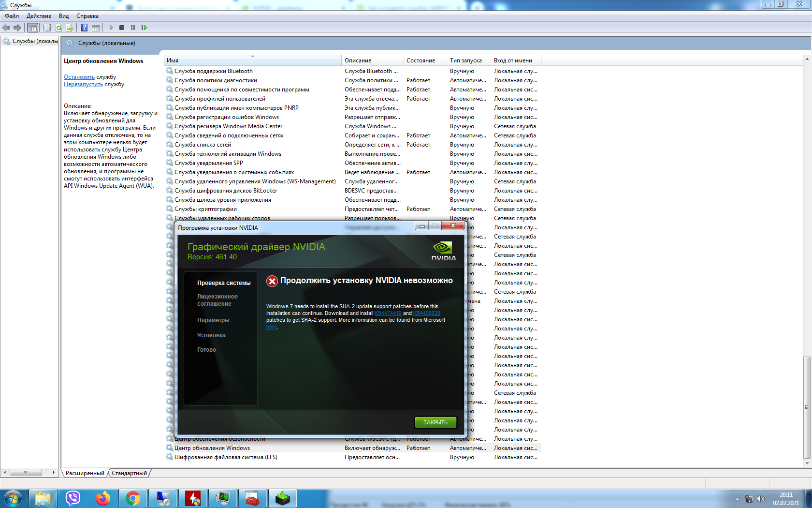The image size is (812, 508).
Task: Click the volume speaker tray icon
Action: [x=761, y=499]
